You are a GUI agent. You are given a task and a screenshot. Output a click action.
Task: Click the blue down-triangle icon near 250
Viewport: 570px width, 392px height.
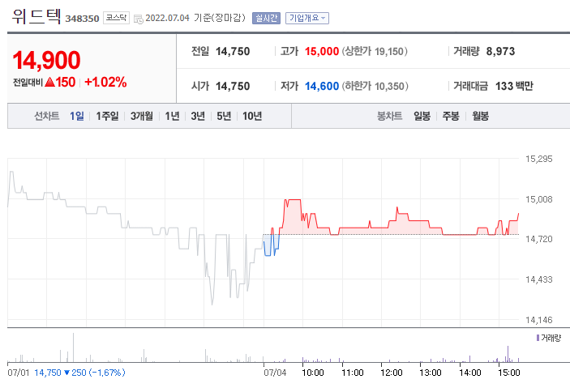pyautogui.click(x=66, y=373)
